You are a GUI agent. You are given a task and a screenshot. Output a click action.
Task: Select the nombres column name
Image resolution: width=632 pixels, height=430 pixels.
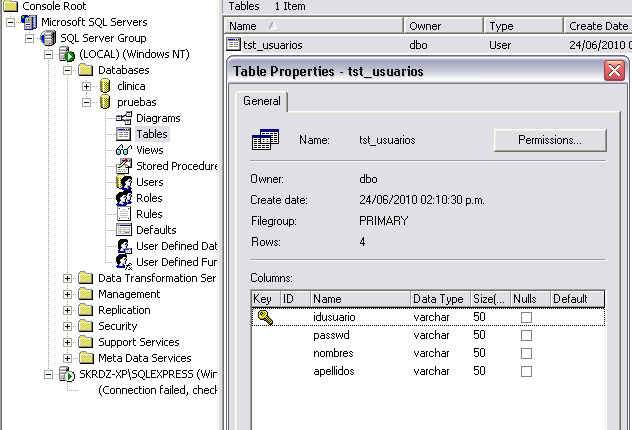pos(333,353)
